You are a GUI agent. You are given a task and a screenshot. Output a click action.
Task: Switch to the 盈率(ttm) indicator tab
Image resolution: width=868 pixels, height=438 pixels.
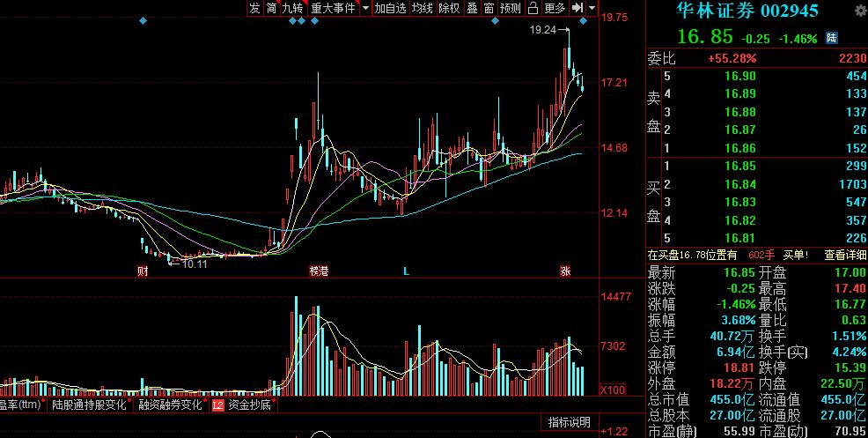click(21, 405)
